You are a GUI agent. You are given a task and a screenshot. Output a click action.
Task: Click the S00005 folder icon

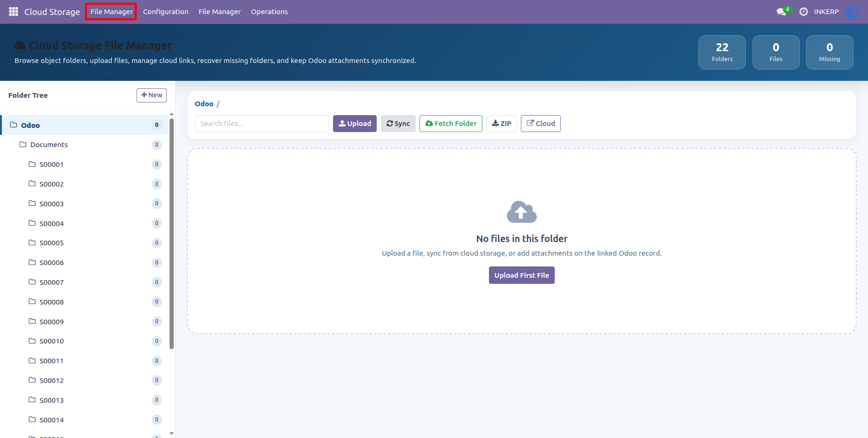(32, 242)
